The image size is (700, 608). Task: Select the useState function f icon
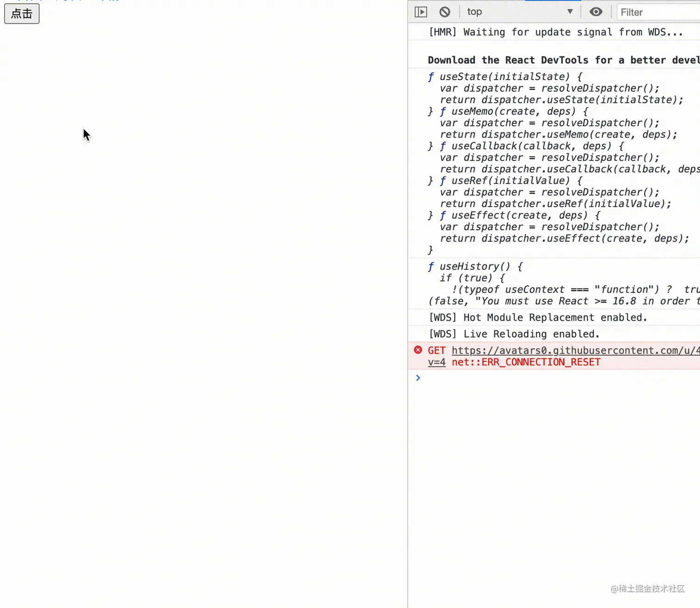pyautogui.click(x=431, y=76)
